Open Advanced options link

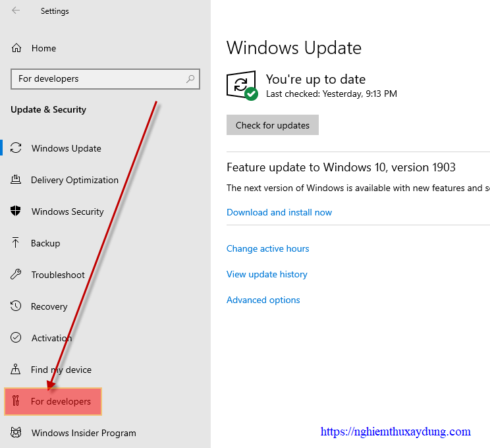263,300
